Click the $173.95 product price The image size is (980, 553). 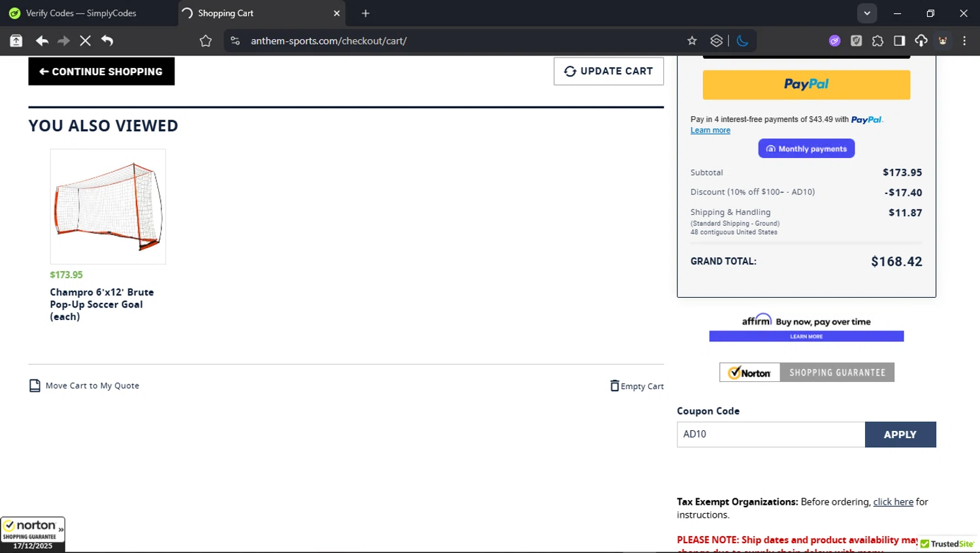click(66, 275)
